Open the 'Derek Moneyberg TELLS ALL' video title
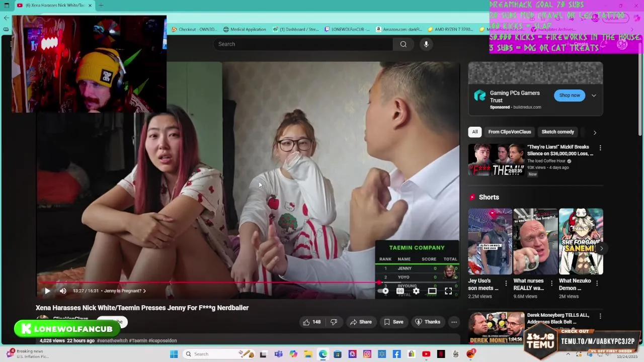644x362 pixels. [558, 318]
